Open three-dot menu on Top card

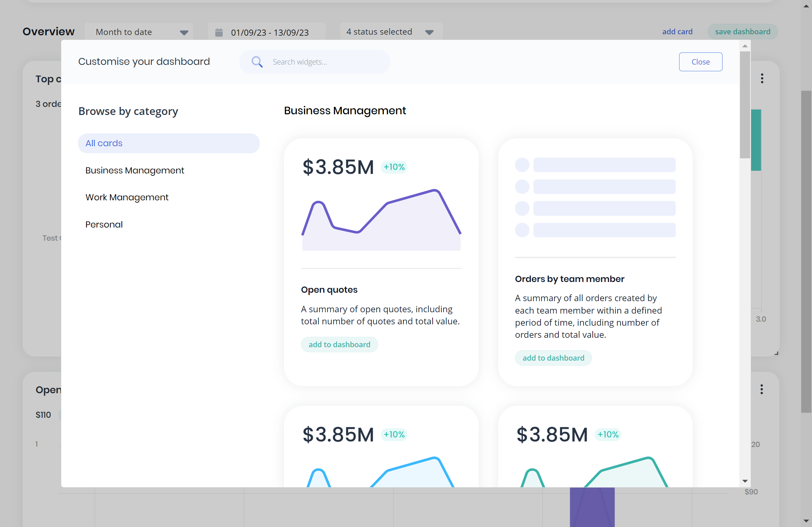(762, 78)
